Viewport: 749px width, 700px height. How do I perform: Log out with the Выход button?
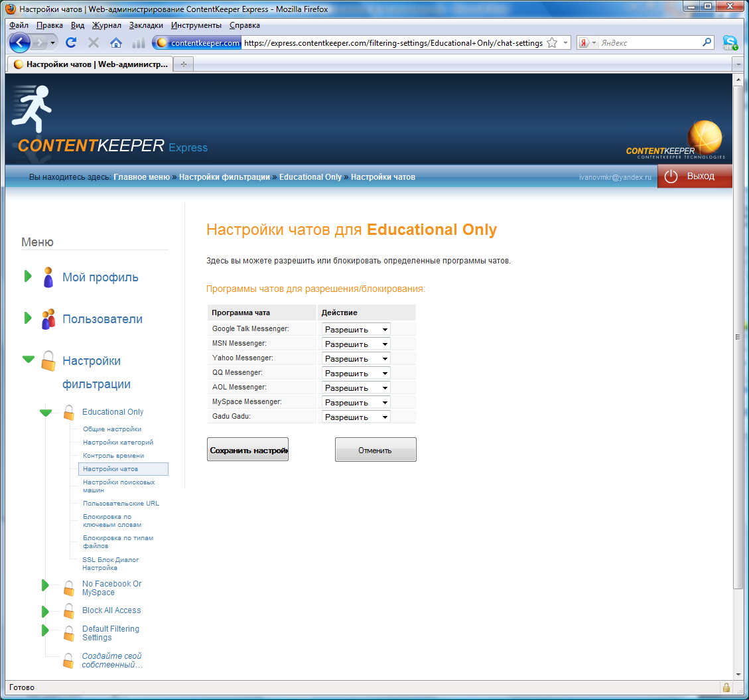click(695, 176)
